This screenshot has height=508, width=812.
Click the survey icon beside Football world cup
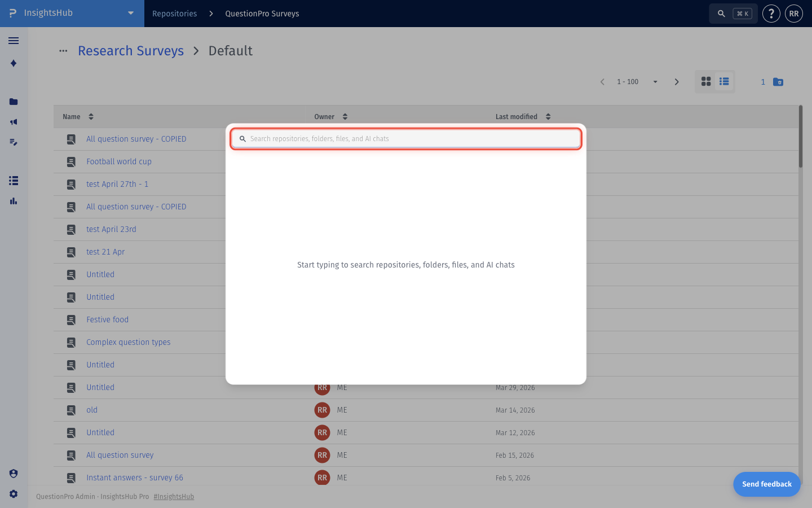click(71, 162)
